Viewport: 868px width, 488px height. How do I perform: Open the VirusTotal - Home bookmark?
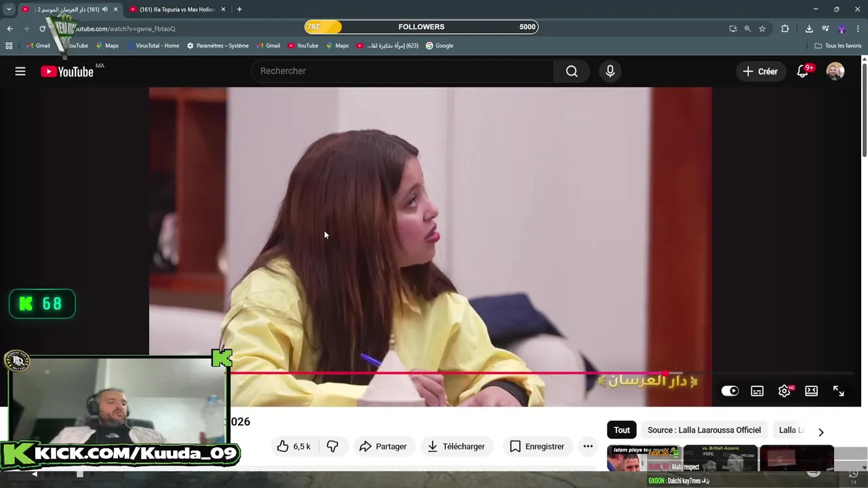point(153,45)
